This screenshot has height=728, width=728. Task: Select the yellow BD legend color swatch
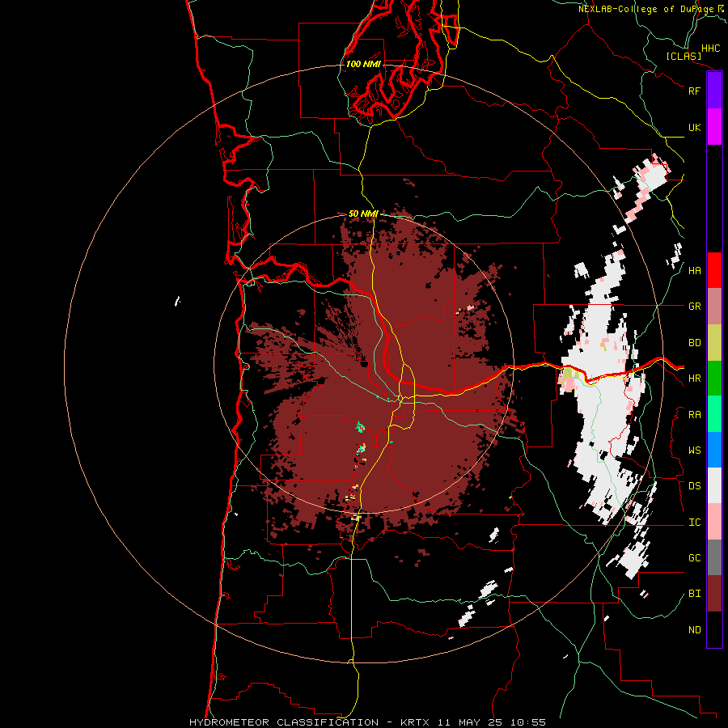(x=714, y=343)
